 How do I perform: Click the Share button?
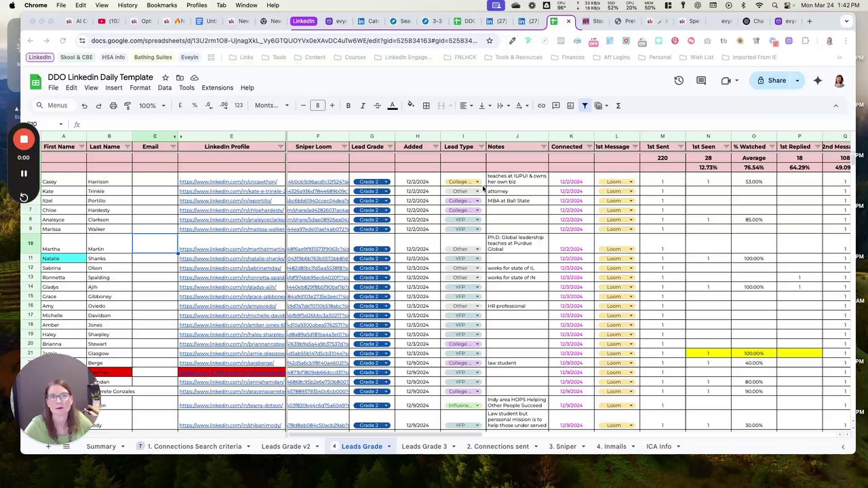coord(770,81)
